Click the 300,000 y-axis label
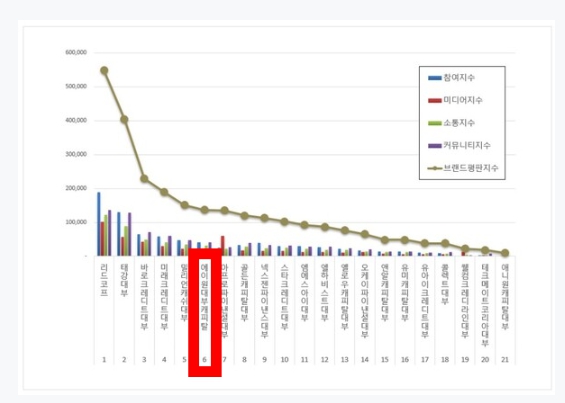The image size is (565, 403). click(x=76, y=154)
